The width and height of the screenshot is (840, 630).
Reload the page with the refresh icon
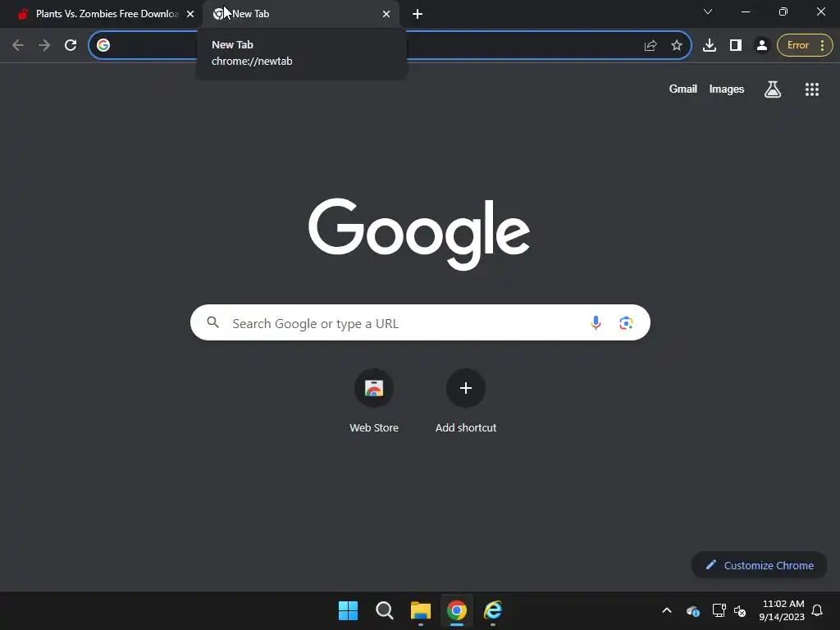click(71, 45)
